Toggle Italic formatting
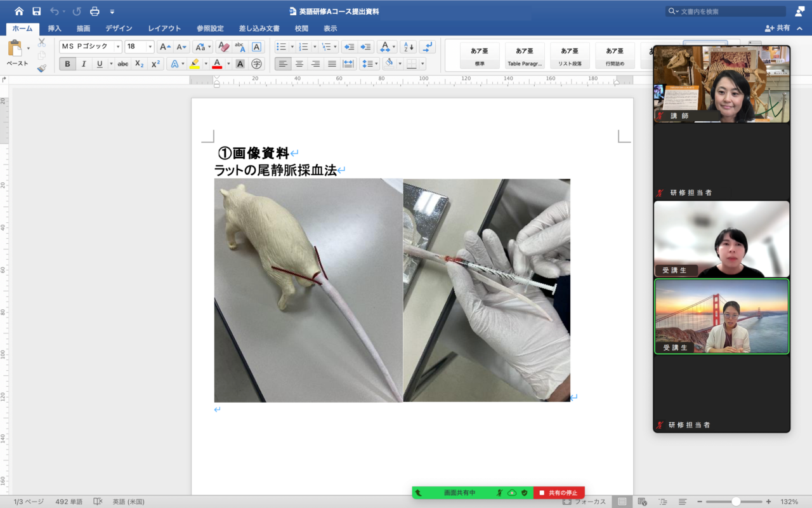 coord(83,63)
